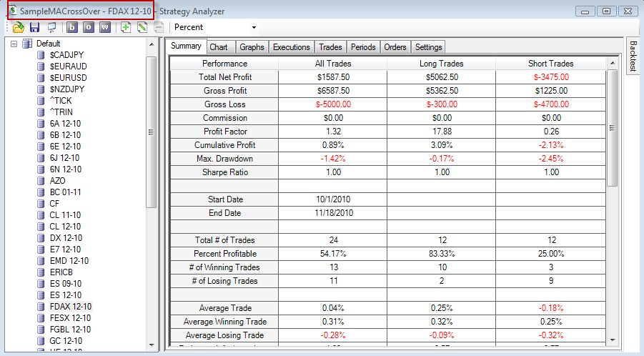The image size is (644, 356).
Task: Select ES 12-10 in the tree
Action: pos(65,295)
